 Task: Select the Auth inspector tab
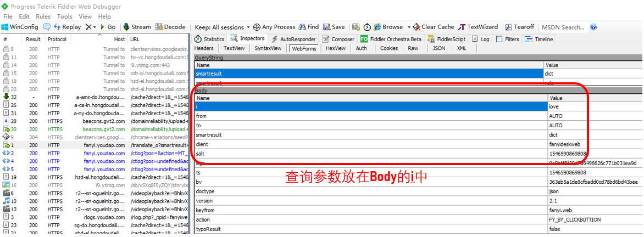pos(362,48)
